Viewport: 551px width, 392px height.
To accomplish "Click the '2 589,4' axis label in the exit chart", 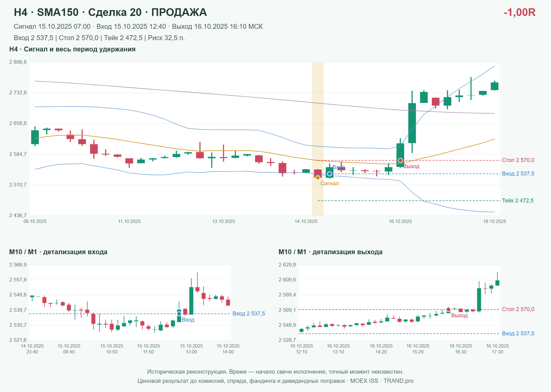I will click(287, 295).
